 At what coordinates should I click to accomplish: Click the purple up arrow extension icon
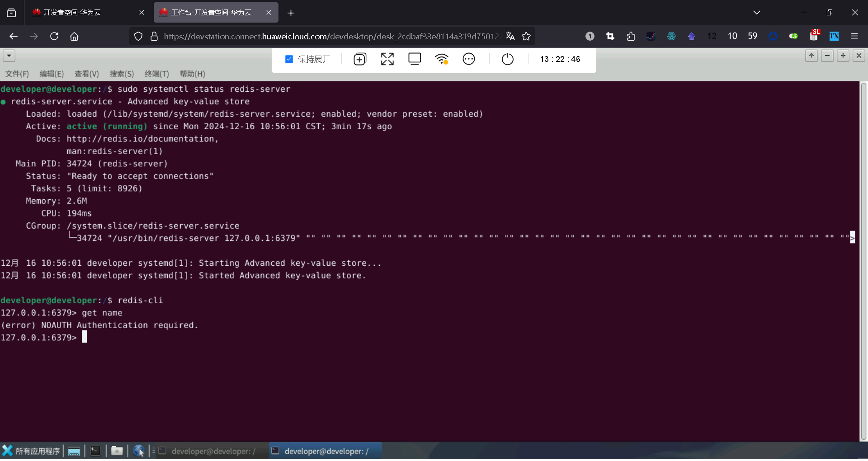tap(692, 36)
